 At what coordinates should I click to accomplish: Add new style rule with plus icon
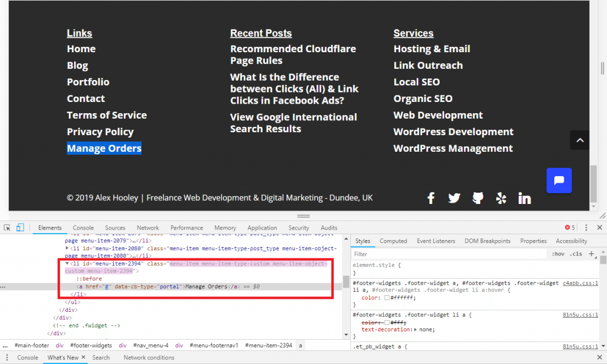click(591, 254)
